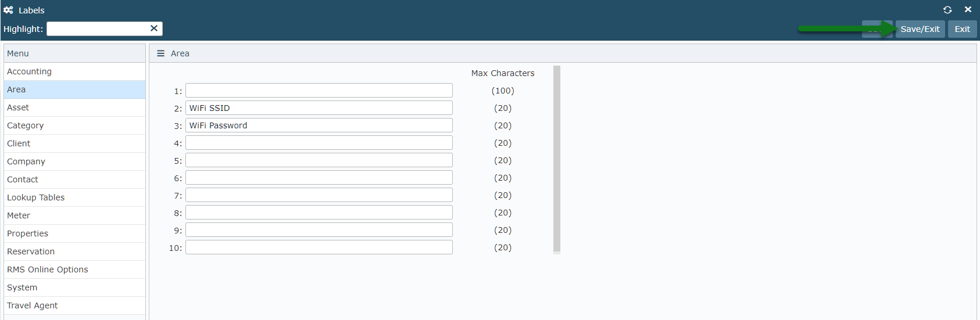Edit the WiFi SSID field
This screenshot has width=980, height=320.
point(319,108)
